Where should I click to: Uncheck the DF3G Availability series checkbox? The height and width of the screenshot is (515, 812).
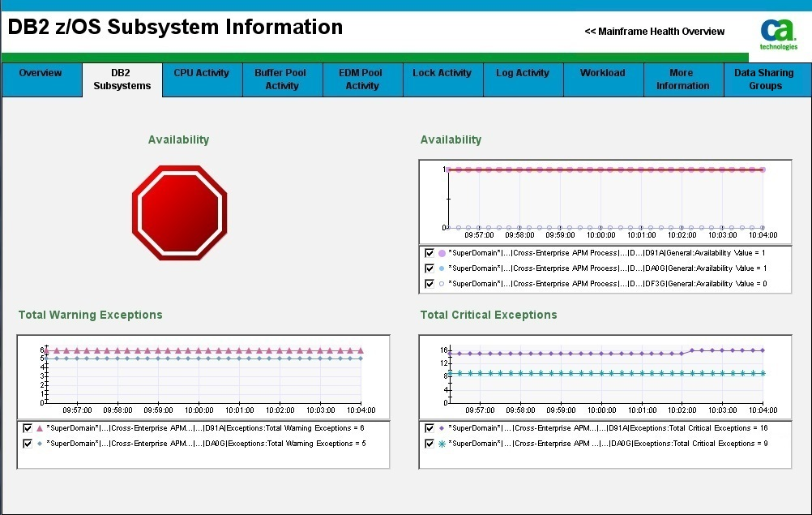[x=430, y=284]
